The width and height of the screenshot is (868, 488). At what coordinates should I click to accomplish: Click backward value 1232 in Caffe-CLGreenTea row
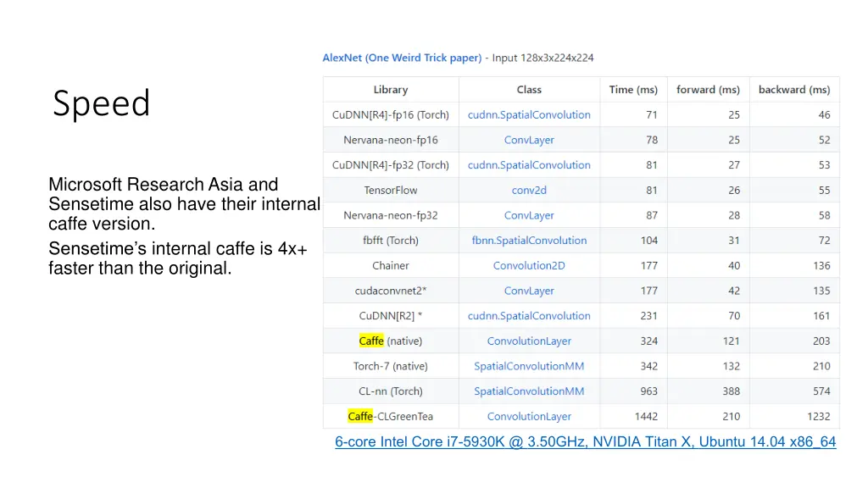(x=819, y=416)
